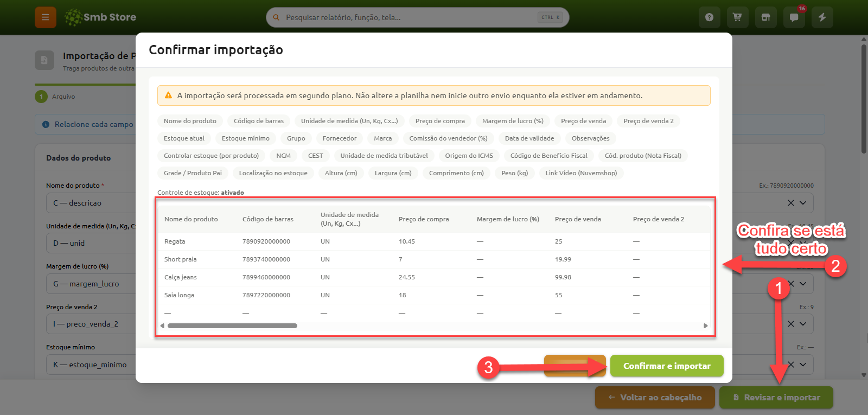Select the Origem do ICMS chip
Screen dimensions: 868x415
469,156
